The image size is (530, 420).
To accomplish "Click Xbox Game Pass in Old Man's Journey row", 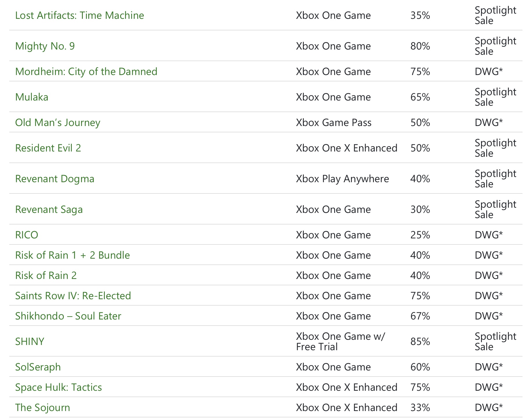I will tap(334, 123).
